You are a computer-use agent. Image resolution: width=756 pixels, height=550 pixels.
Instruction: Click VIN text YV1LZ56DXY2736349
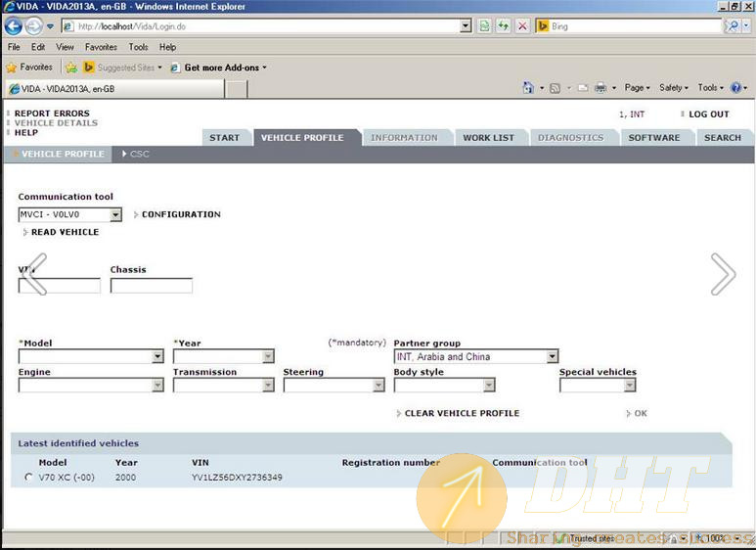237,478
